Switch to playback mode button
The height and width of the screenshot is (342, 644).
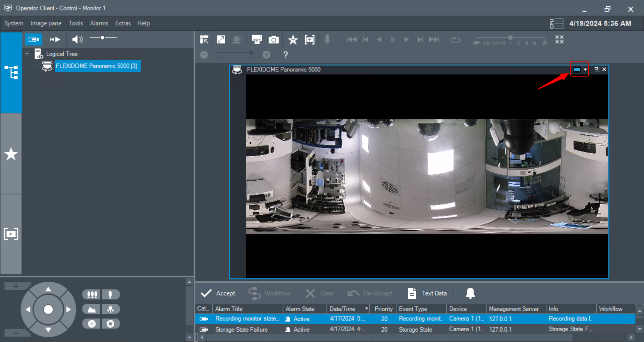(55, 39)
